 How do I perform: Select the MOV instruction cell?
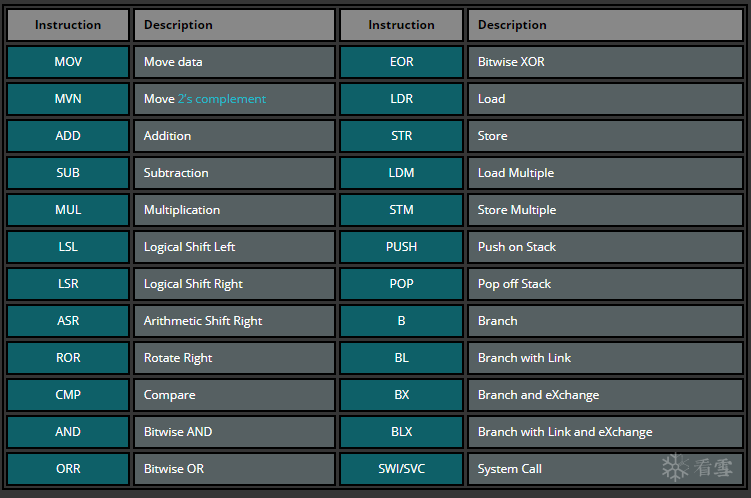point(68,62)
